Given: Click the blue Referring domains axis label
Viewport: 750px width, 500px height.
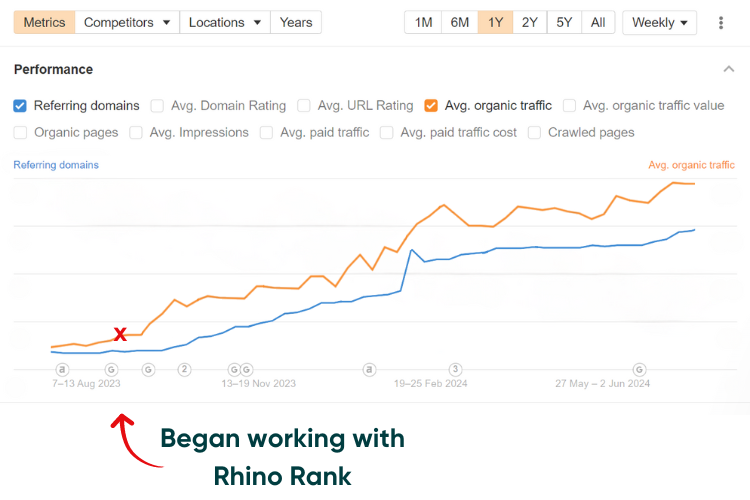Looking at the screenshot, I should click(x=56, y=165).
